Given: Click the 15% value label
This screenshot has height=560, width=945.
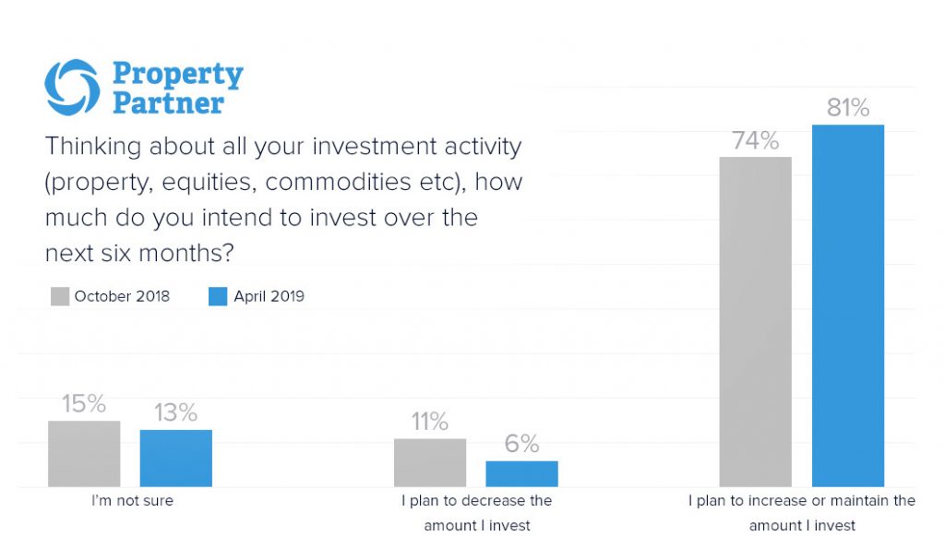Looking at the screenshot, I should tap(84, 404).
